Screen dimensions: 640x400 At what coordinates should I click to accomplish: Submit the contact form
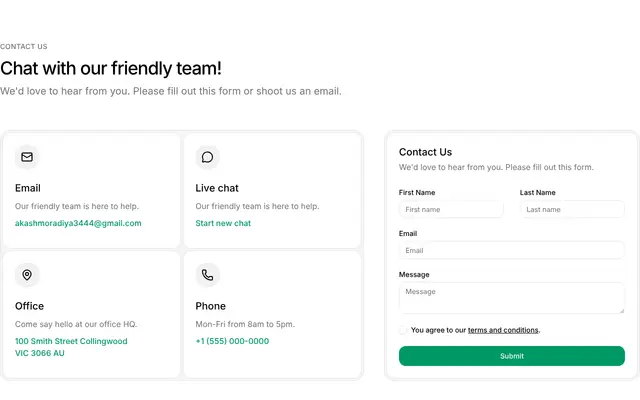coord(512,356)
